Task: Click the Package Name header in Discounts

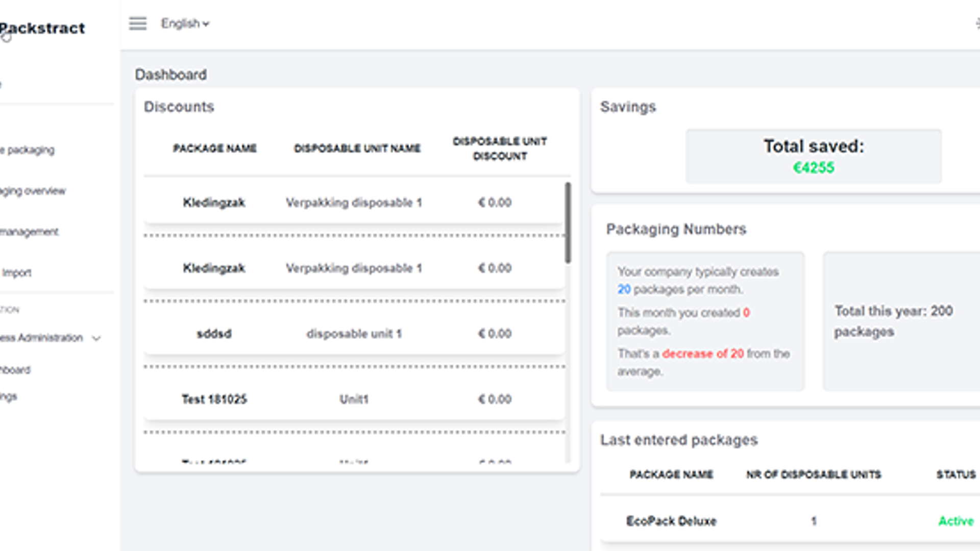Action: 214,148
